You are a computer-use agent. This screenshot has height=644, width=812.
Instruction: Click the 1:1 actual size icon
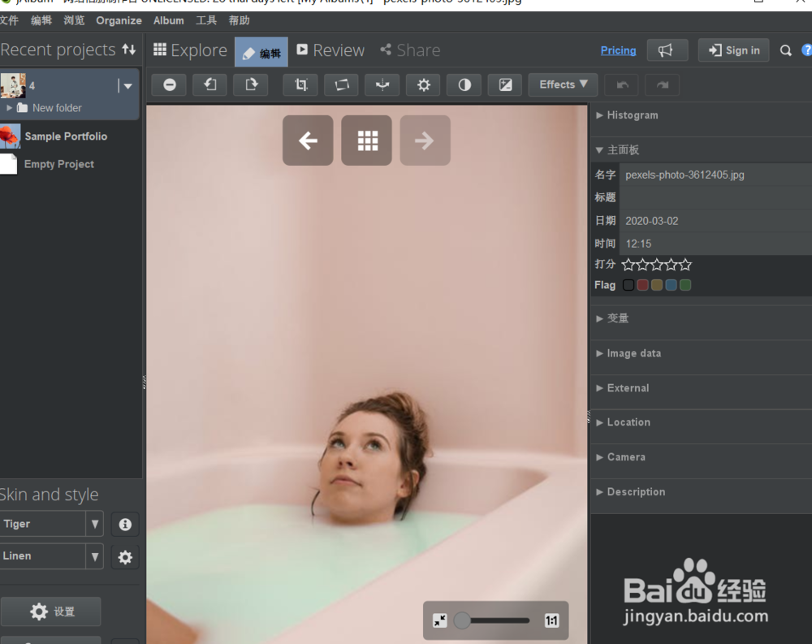[x=551, y=620]
